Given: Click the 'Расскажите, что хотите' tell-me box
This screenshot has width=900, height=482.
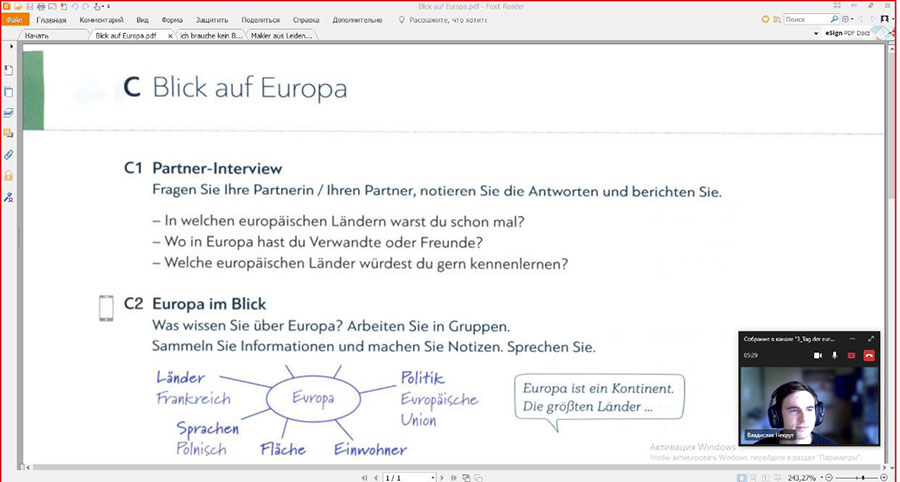Looking at the screenshot, I should coord(444,20).
